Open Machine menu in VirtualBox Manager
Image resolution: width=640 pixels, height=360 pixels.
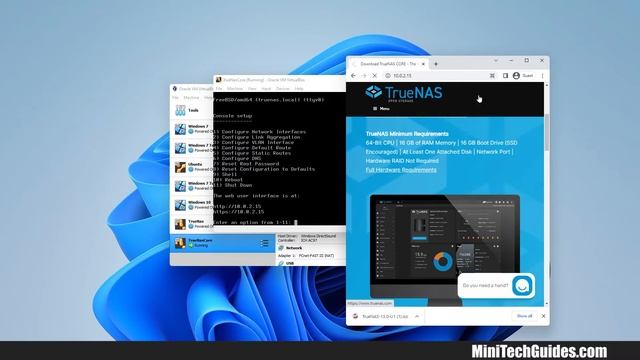pyautogui.click(x=191, y=98)
